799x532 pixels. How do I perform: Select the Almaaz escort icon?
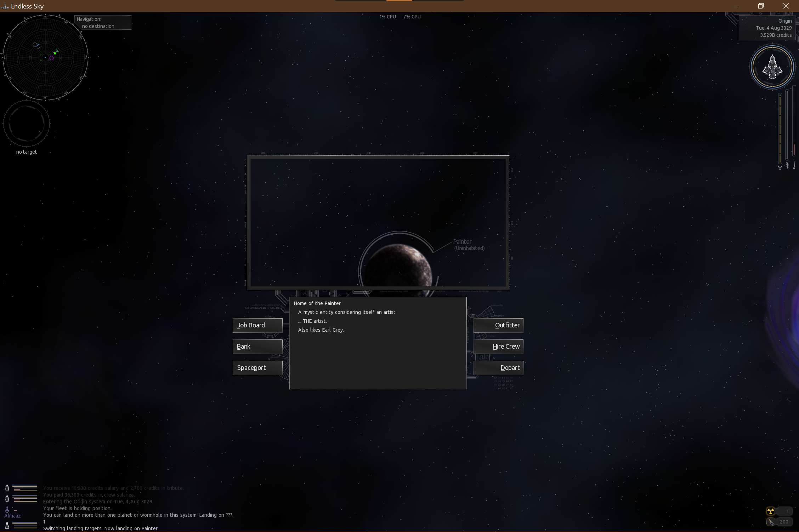pos(7,509)
